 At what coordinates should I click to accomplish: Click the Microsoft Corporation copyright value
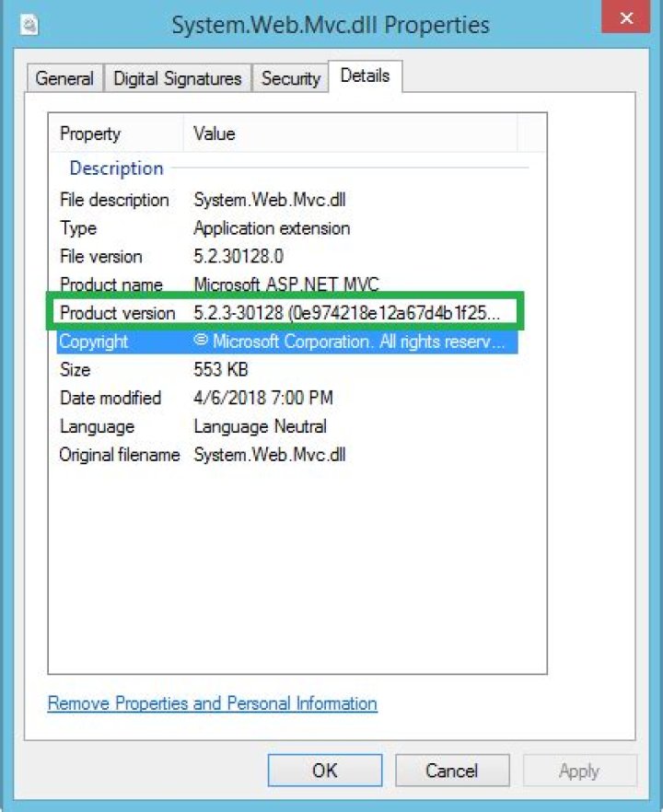tap(349, 342)
